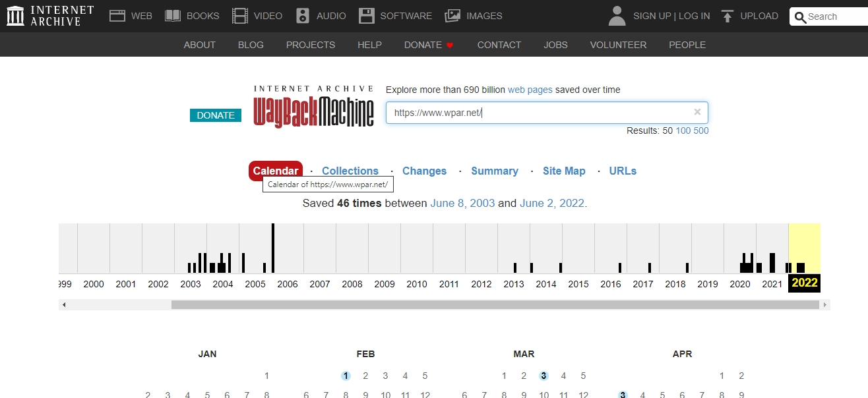Switch to the Summary tab

(x=495, y=171)
